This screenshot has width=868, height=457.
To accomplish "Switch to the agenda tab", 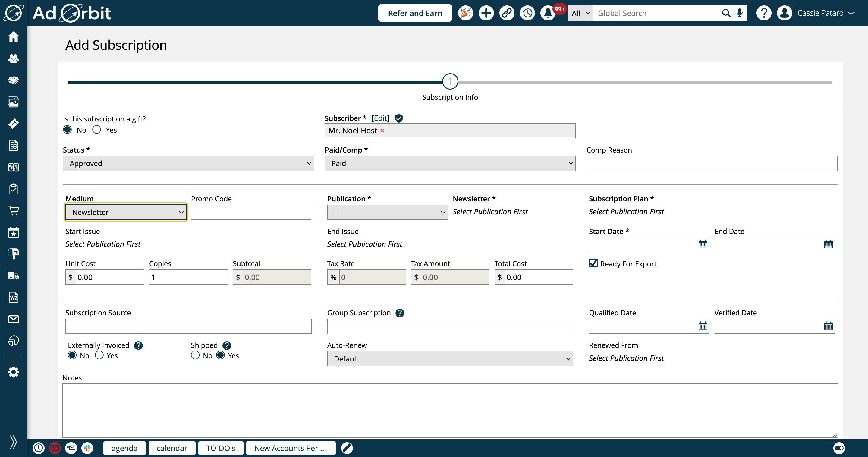I will (124, 448).
